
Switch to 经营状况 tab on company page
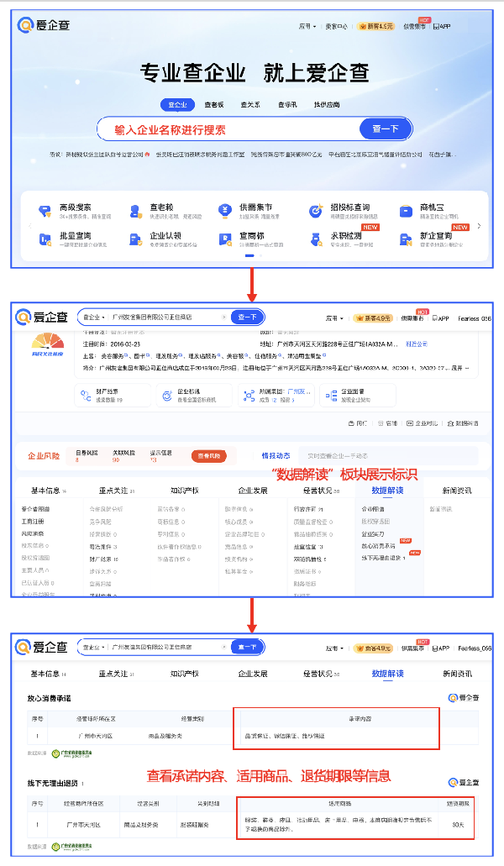click(321, 491)
